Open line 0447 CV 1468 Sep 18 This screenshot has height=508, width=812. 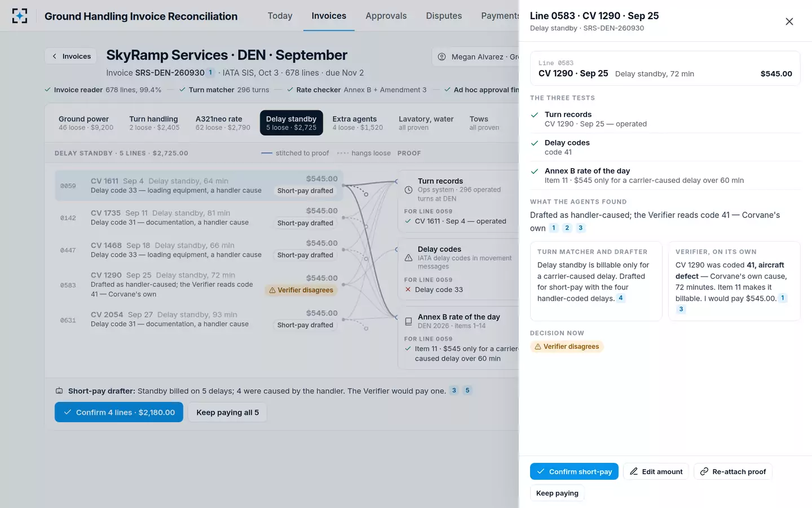point(198,249)
